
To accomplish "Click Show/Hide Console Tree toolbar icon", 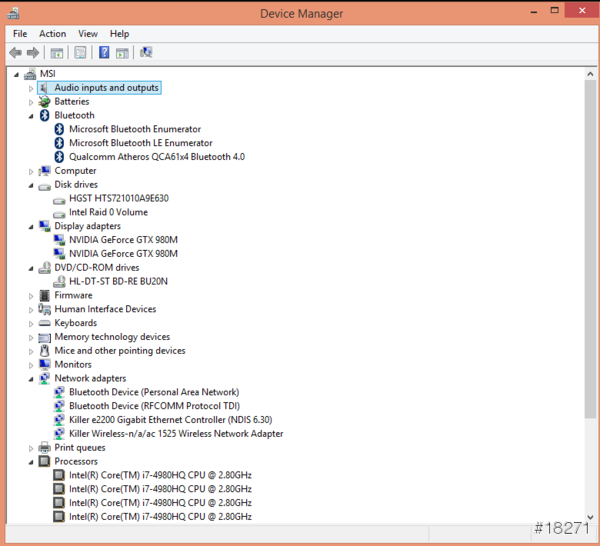I will (57, 52).
